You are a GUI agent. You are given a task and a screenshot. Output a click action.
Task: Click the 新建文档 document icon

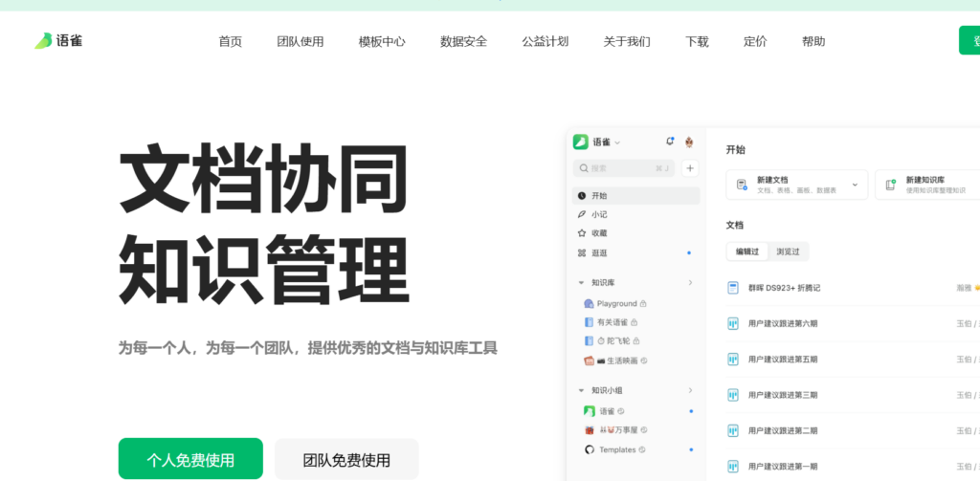(742, 185)
